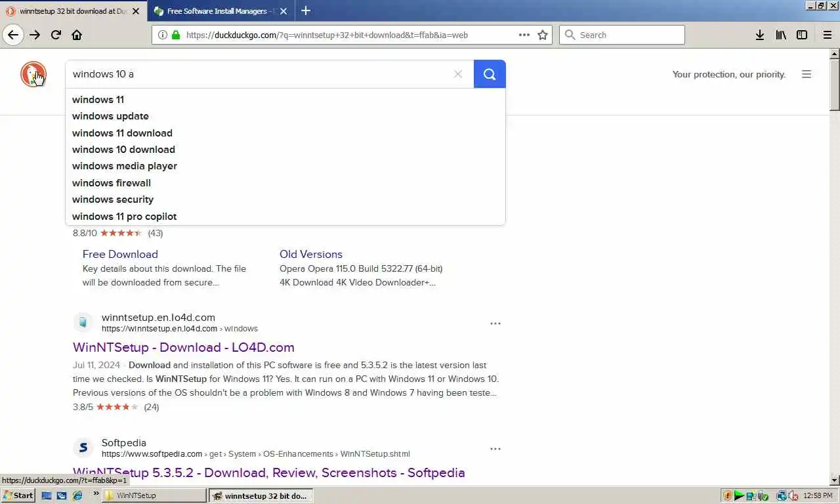Screen dimensions: 840x504
Task: Toggle the sidebar view
Action: pyautogui.click(x=802, y=35)
